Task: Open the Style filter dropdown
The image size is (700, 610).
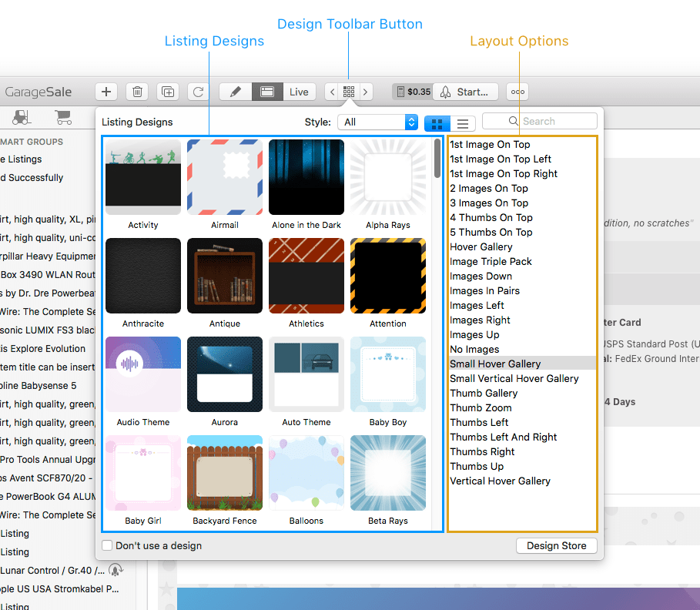Action: 377,121
